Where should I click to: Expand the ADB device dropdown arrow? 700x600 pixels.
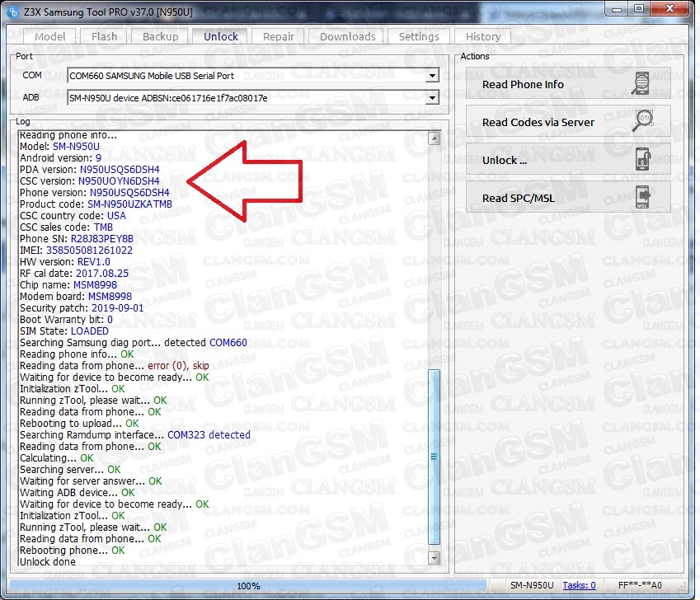point(432,98)
